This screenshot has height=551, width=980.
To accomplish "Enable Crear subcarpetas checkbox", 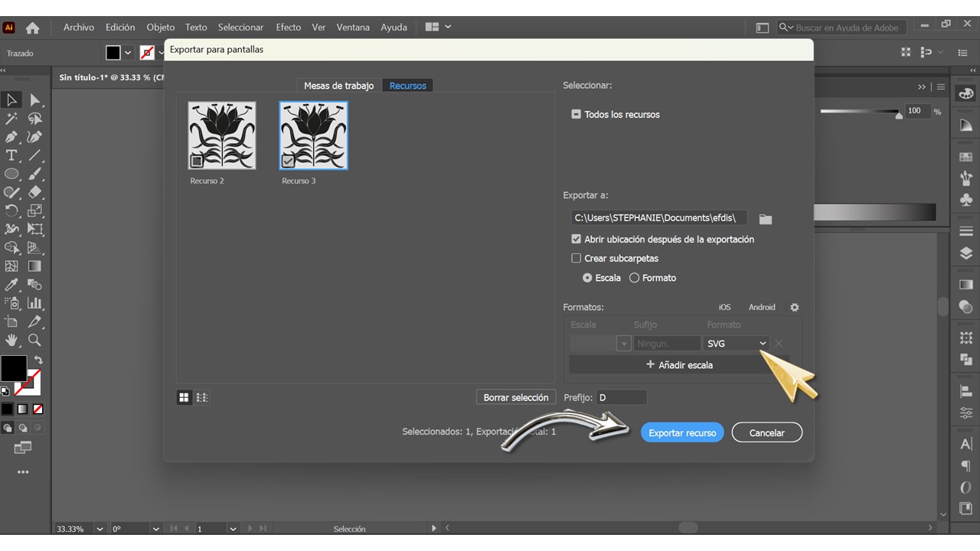I will tap(577, 259).
